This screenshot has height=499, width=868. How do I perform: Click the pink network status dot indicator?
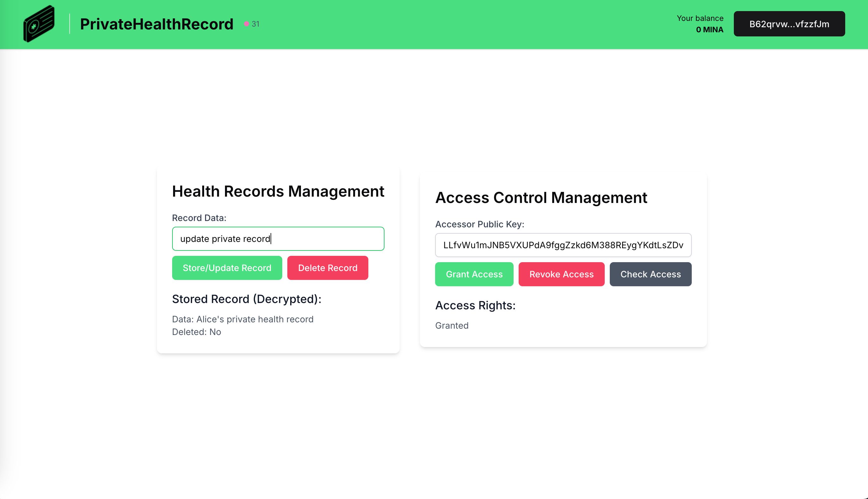pos(246,23)
